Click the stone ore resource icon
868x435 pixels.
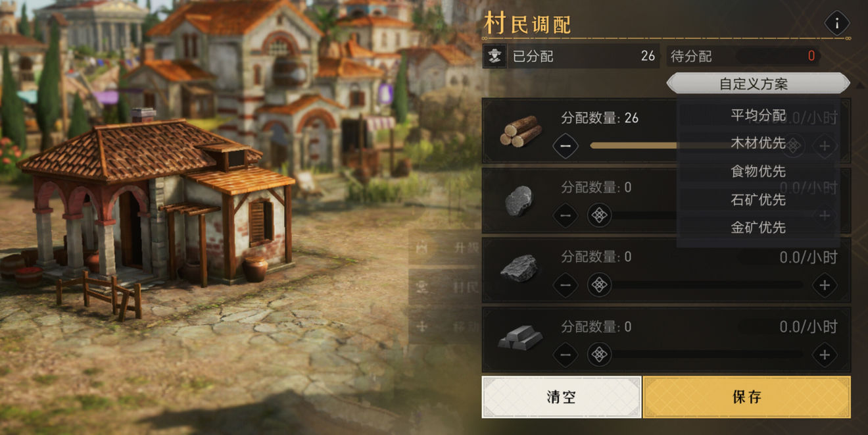click(x=519, y=269)
